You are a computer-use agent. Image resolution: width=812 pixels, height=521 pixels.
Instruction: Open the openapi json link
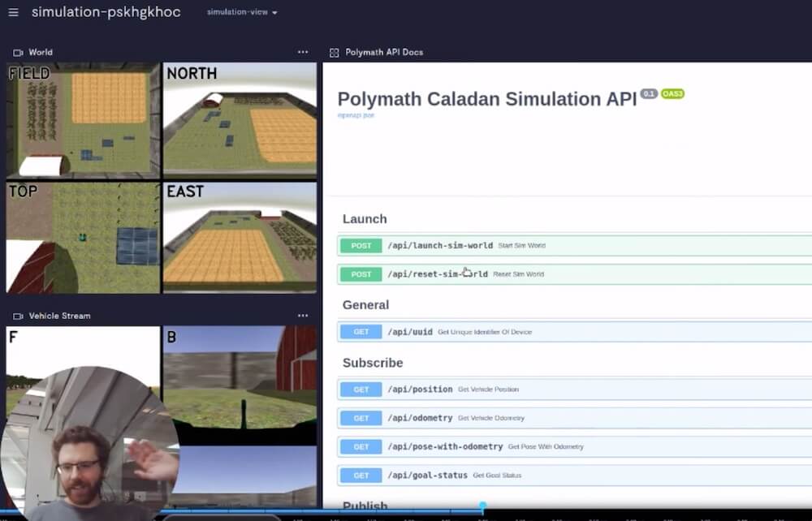pos(356,115)
